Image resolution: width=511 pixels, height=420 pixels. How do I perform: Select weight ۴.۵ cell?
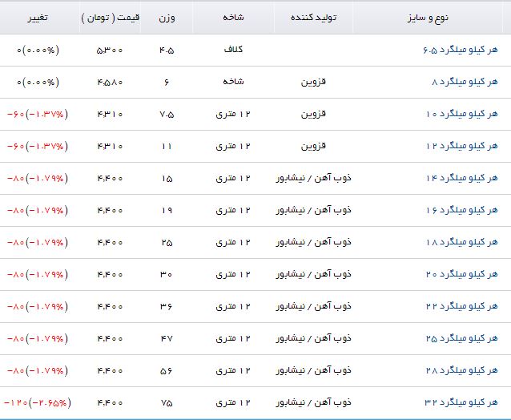point(167,50)
